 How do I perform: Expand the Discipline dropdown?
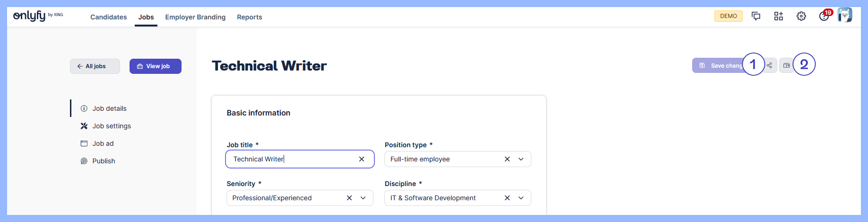point(521,198)
